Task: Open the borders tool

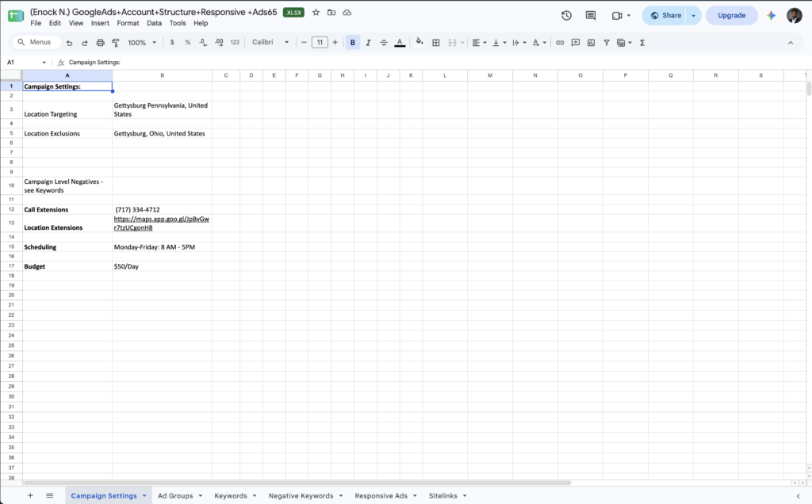Action: (436, 43)
